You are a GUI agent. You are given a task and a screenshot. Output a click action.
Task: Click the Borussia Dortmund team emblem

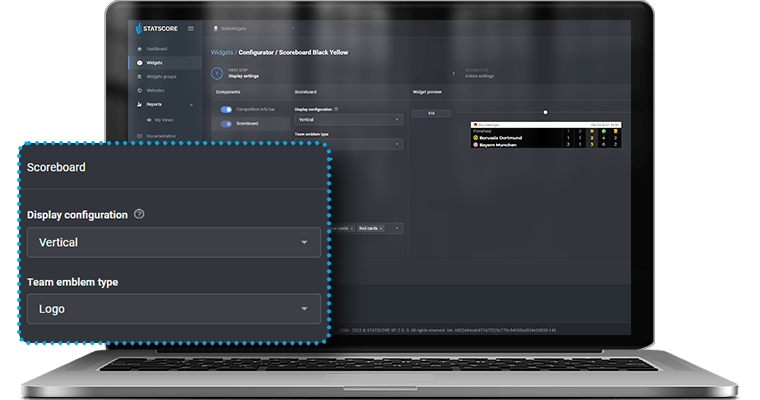point(475,138)
